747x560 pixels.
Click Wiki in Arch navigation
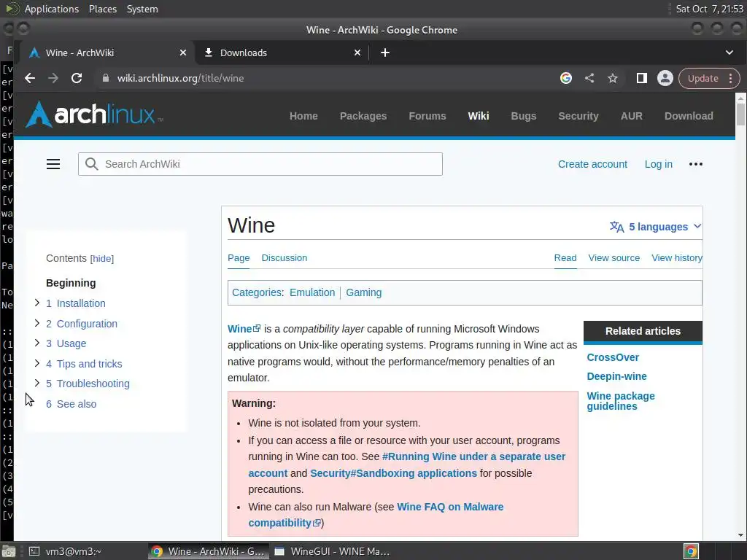coord(479,116)
